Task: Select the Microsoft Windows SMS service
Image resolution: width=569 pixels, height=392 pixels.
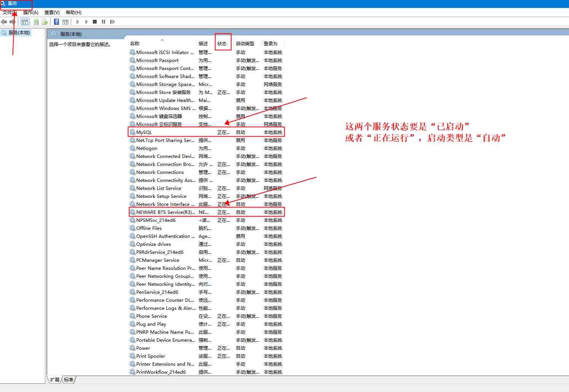Action: (206, 108)
